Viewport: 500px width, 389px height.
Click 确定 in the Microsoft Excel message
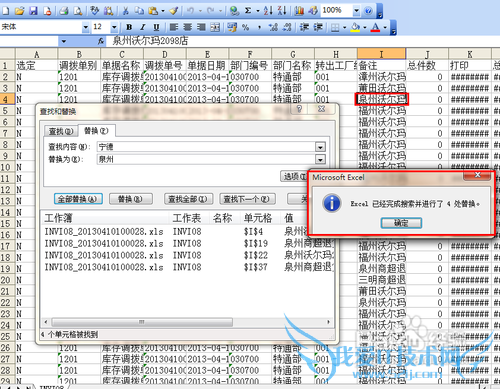click(401, 223)
